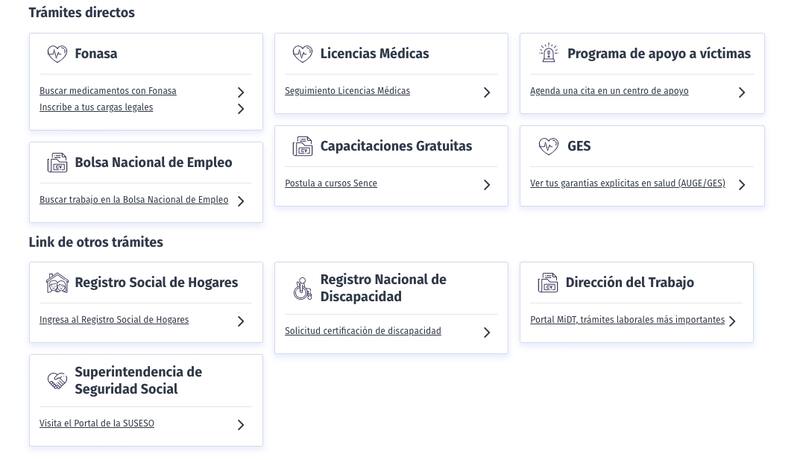This screenshot has width=800, height=460.
Task: Click the Capacitaciones Gratuitas icon
Action: [302, 147]
